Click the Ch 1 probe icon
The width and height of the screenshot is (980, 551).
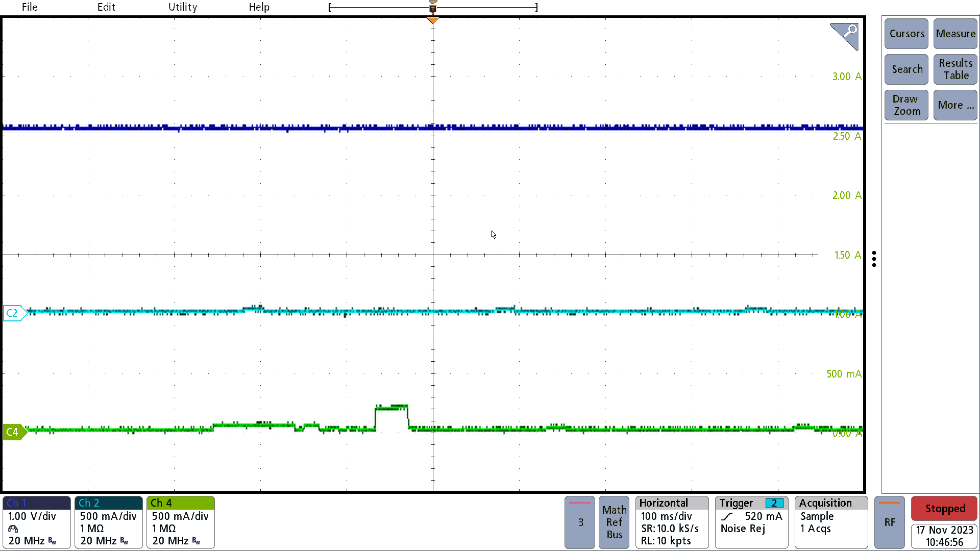[13, 529]
